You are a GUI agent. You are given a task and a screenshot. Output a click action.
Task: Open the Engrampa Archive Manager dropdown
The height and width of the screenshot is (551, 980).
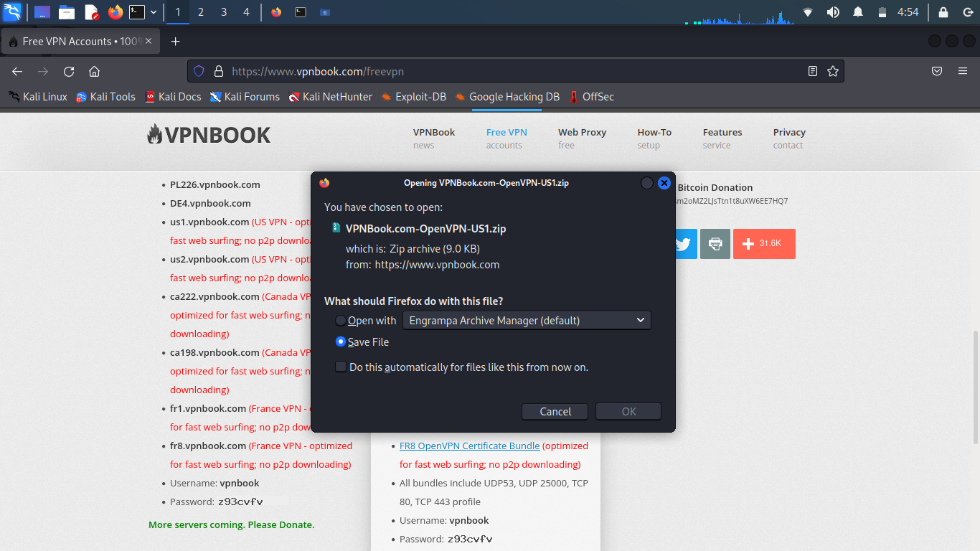tap(527, 320)
